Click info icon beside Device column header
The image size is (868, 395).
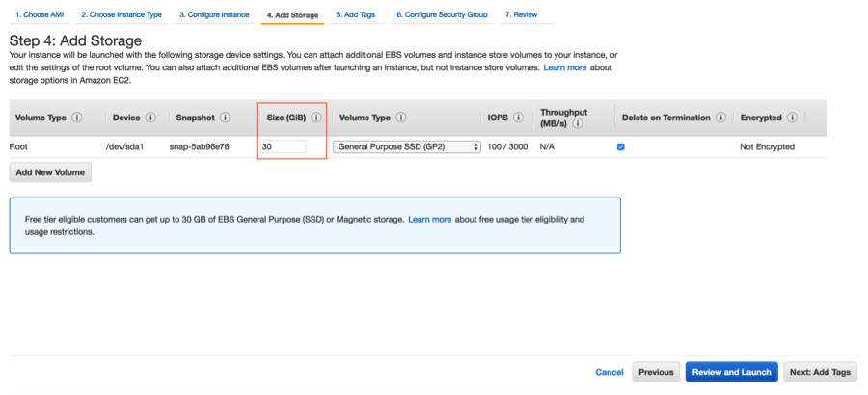point(149,118)
